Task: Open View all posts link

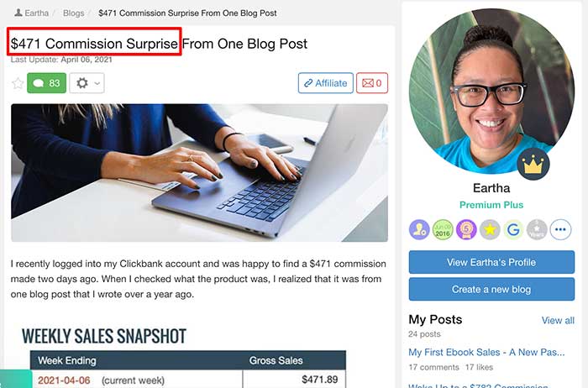Action: (558, 321)
